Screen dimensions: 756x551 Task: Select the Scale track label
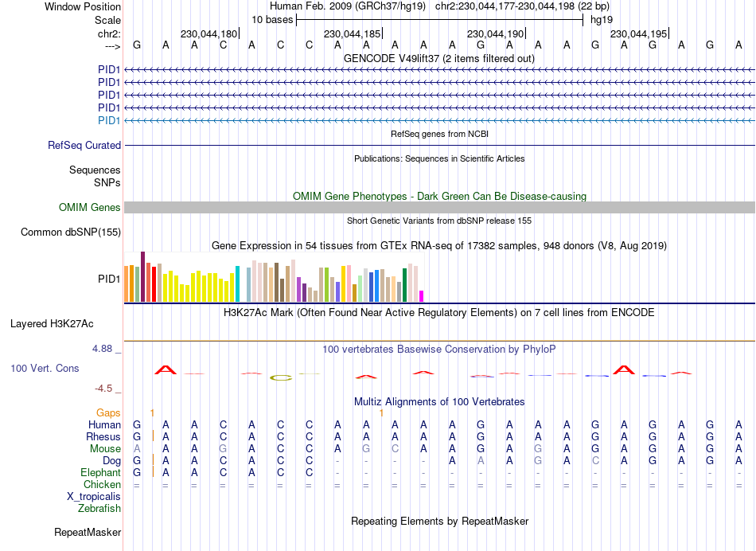click(x=107, y=20)
